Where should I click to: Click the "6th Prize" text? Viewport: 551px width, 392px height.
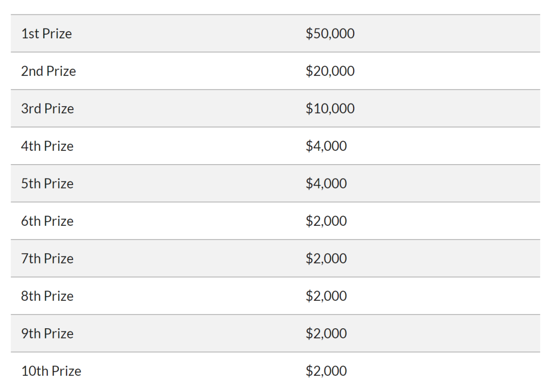pyautogui.click(x=47, y=221)
